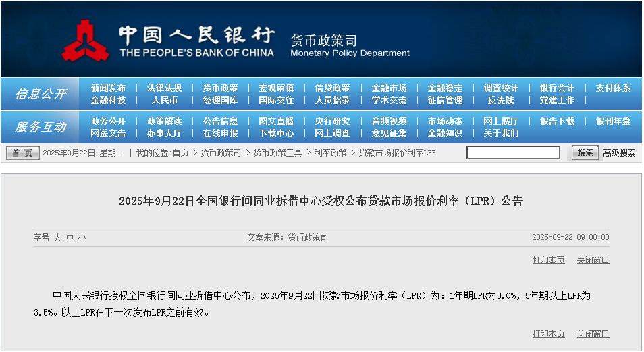Open 高级搜索 advanced search

point(619,153)
